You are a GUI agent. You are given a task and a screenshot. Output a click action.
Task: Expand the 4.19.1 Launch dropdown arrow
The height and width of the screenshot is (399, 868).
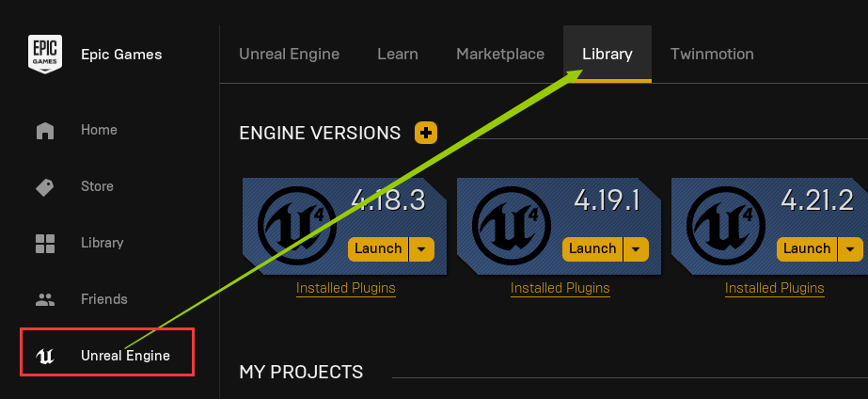tap(636, 248)
